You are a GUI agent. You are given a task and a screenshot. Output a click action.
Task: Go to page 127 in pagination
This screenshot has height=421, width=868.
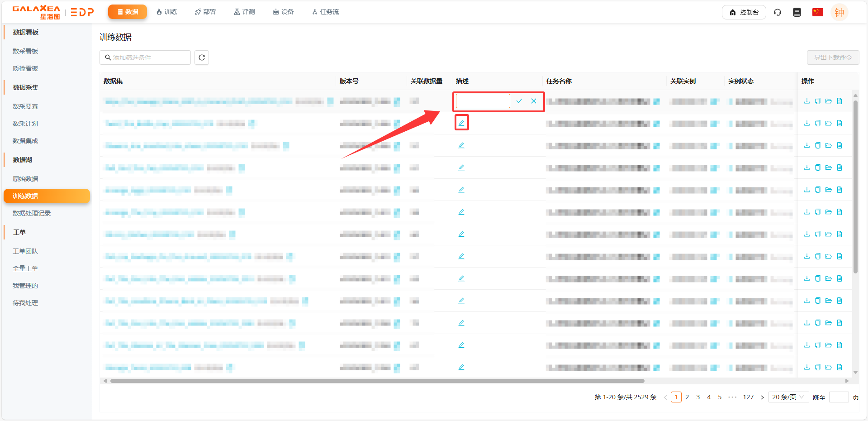click(748, 397)
